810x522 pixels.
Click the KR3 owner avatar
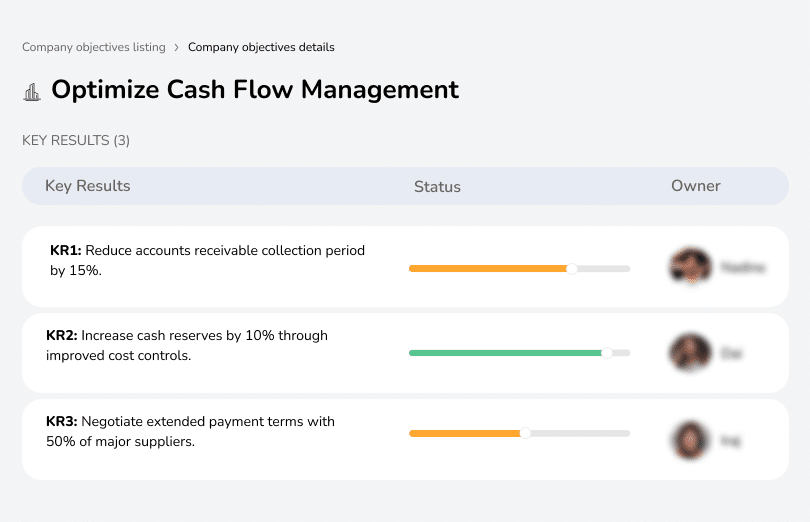690,440
